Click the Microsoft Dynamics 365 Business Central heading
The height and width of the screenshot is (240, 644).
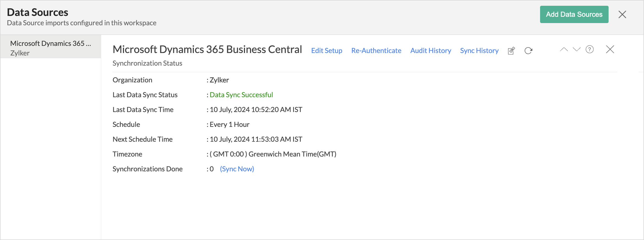pyautogui.click(x=207, y=49)
